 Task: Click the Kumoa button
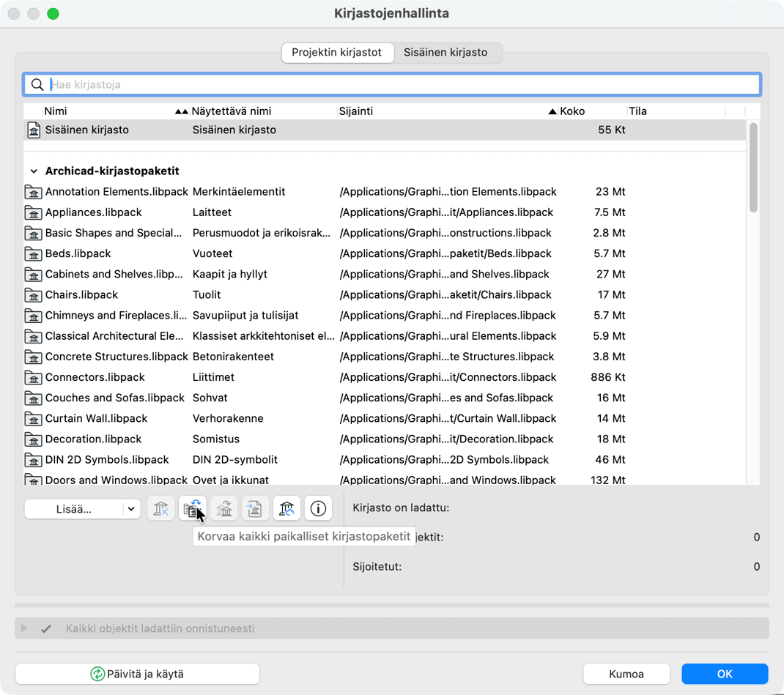coord(626,674)
